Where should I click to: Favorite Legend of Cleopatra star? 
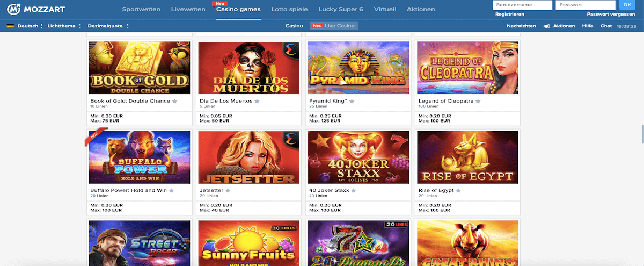478,101
